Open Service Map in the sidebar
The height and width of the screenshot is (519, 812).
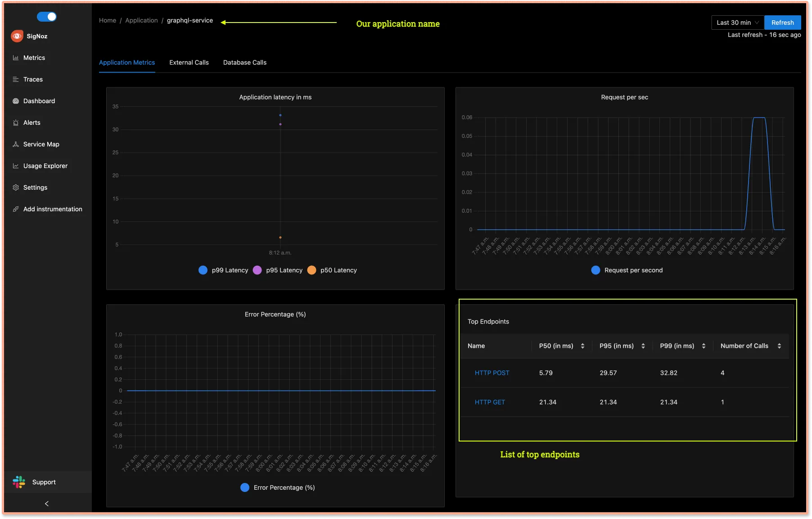[47, 144]
